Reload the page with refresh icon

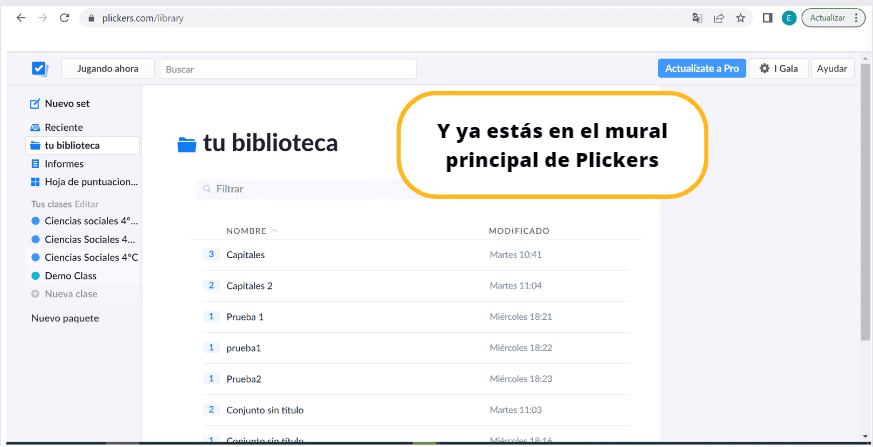pyautogui.click(x=65, y=18)
